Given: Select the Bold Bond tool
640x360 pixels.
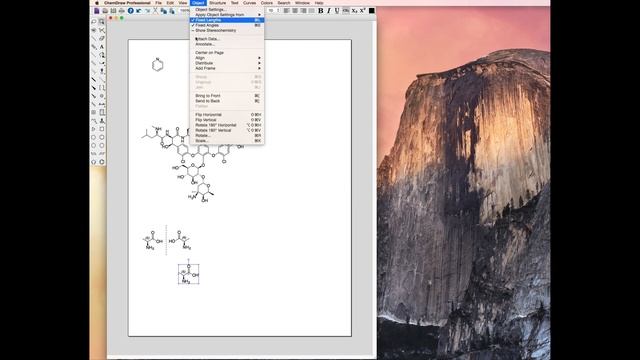Looking at the screenshot, I should pyautogui.click(x=93, y=80).
